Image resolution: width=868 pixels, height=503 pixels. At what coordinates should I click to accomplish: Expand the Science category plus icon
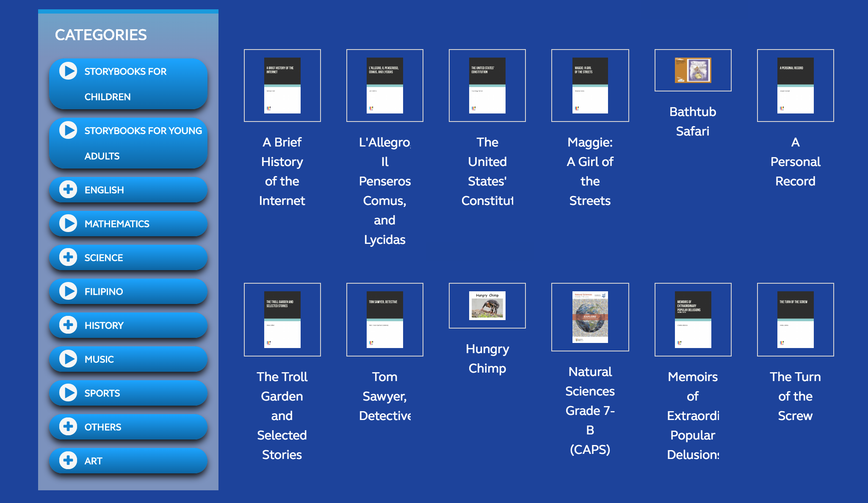[x=68, y=257]
